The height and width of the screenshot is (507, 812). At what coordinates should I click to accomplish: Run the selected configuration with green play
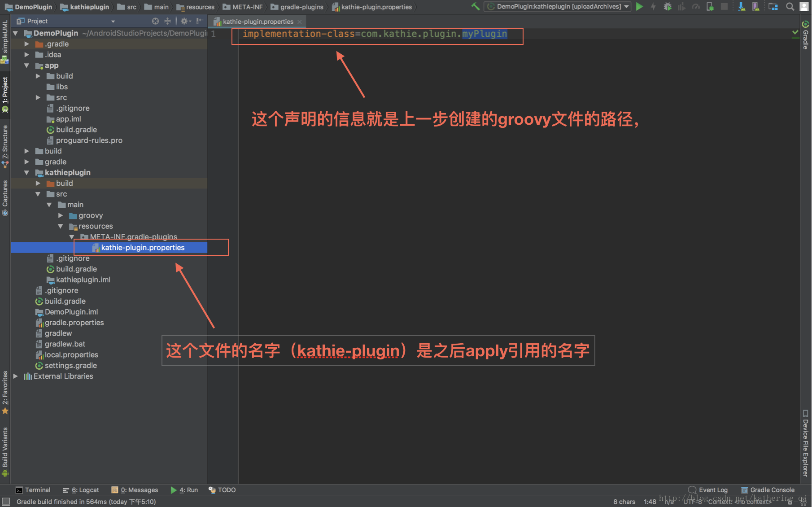639,6
